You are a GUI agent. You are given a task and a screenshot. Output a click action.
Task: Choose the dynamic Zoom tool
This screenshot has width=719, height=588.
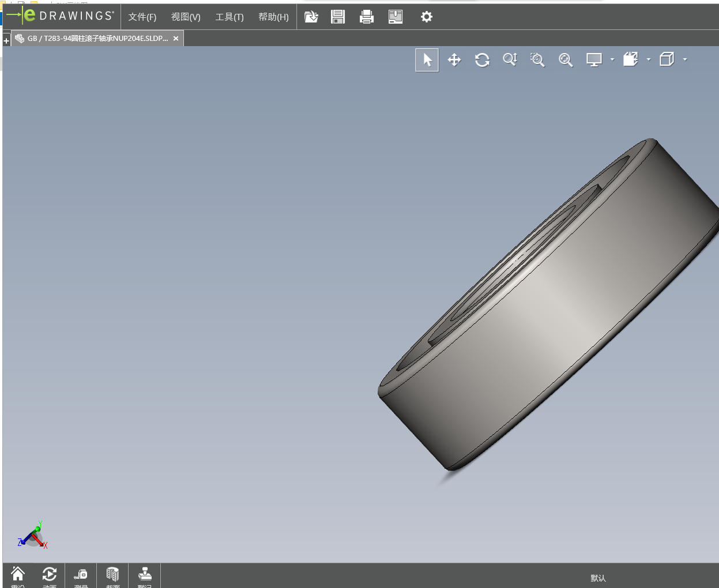510,60
